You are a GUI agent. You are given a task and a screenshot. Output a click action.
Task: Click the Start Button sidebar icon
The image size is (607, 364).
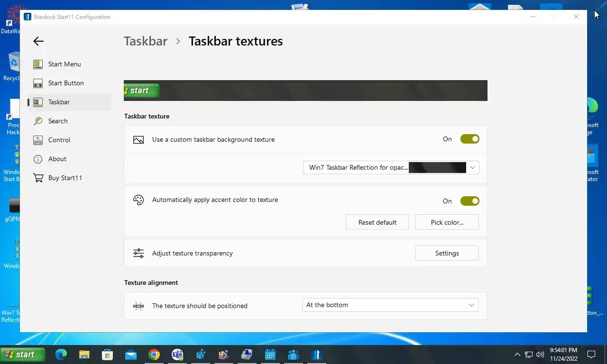(38, 83)
